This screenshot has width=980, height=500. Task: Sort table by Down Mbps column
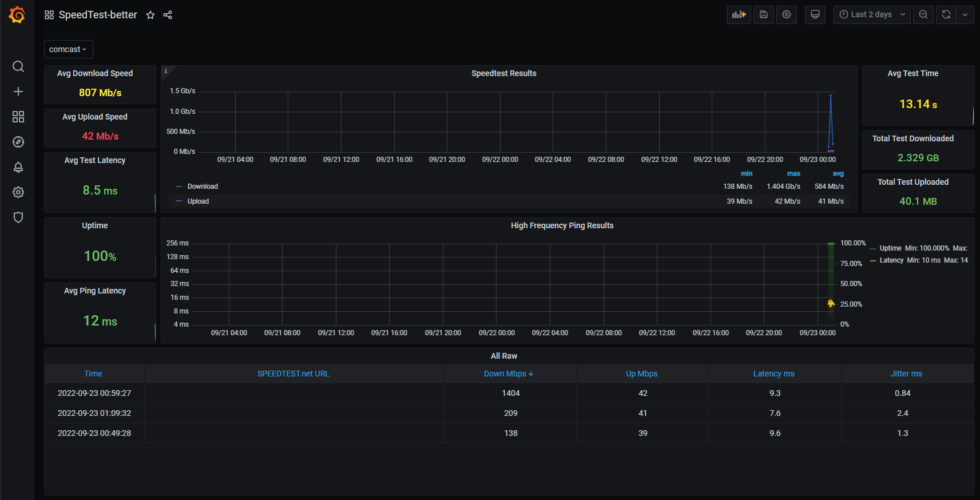pos(509,374)
